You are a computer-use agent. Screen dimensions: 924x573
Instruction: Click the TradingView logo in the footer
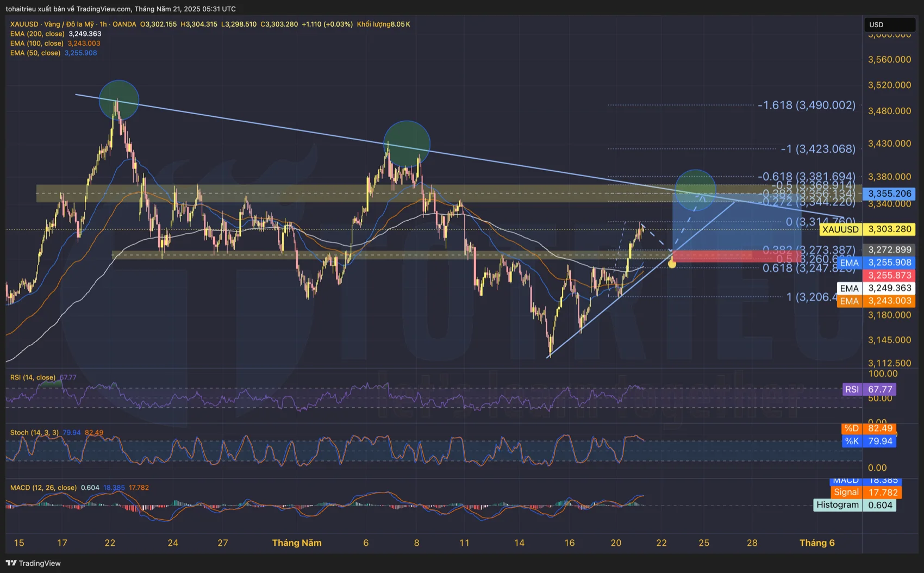coord(33,563)
